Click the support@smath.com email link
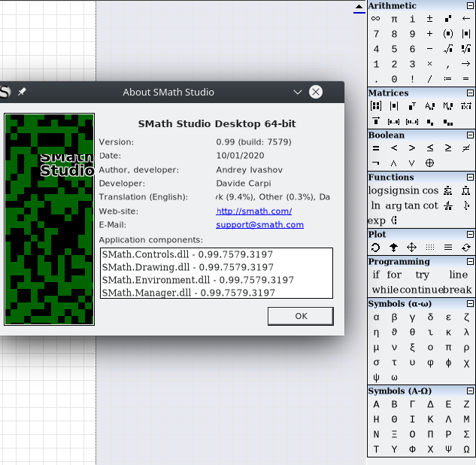This screenshot has width=476, height=465. [x=259, y=225]
